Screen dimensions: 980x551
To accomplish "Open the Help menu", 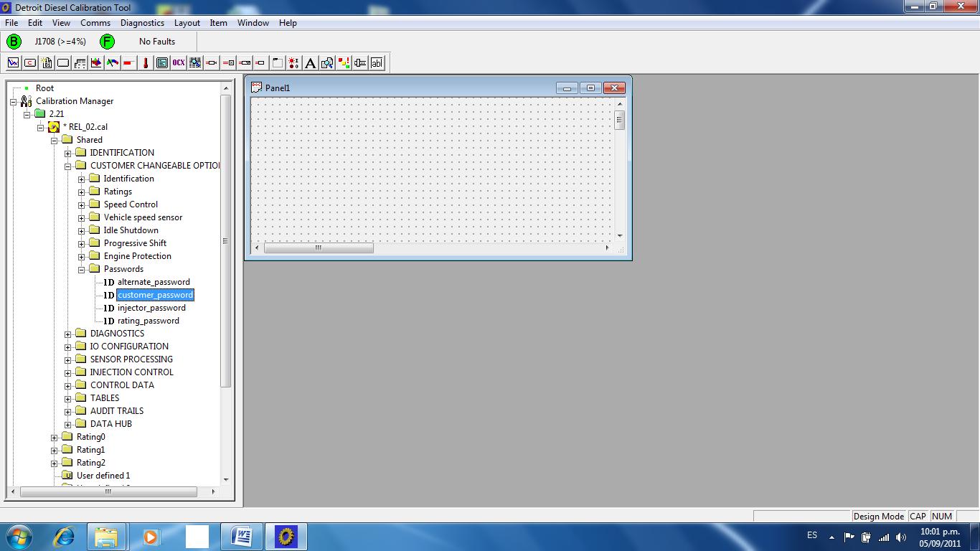I will point(288,23).
